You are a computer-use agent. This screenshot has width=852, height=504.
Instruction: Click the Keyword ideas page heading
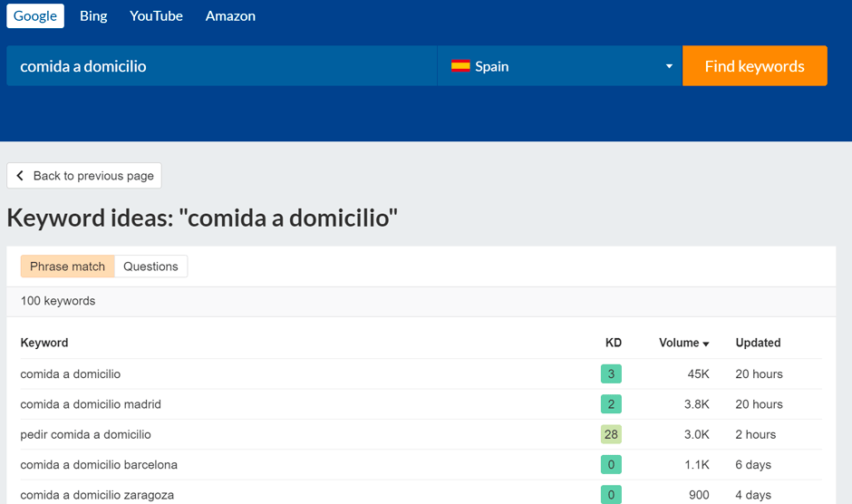[x=202, y=218]
